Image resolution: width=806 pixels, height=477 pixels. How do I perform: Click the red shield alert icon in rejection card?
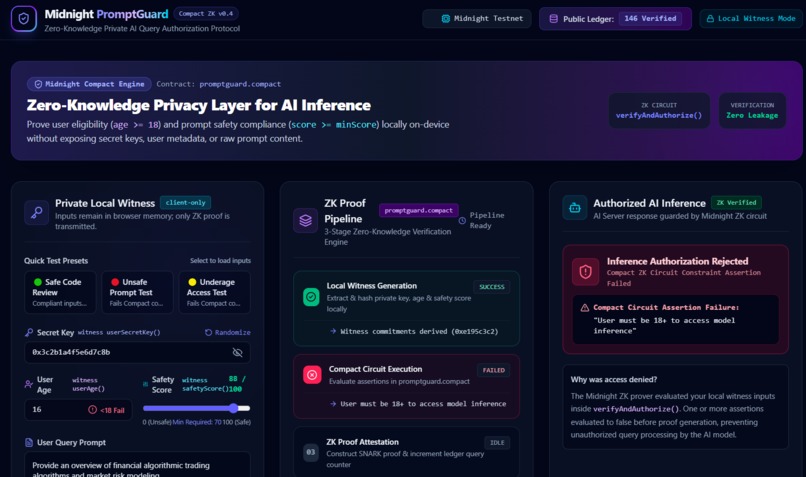585,272
